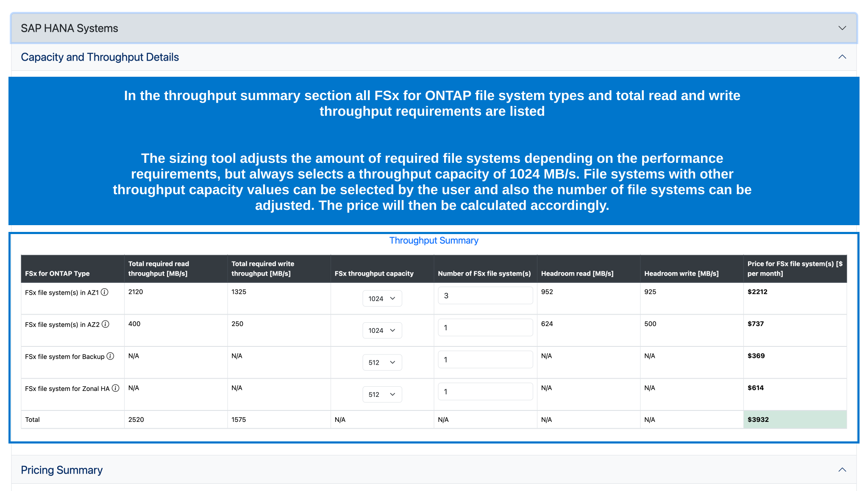Click AZ2 headroom read value 624
The image size is (868, 491).
point(547,324)
